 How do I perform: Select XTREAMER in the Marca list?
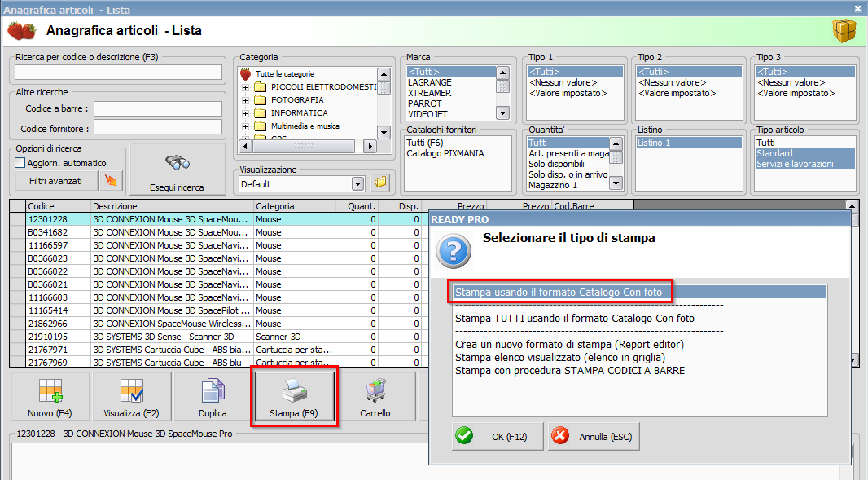coord(430,93)
